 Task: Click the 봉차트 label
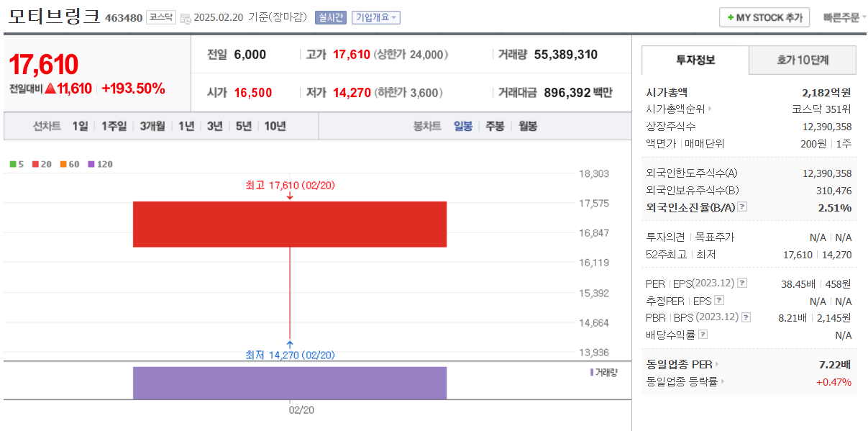coord(427,126)
